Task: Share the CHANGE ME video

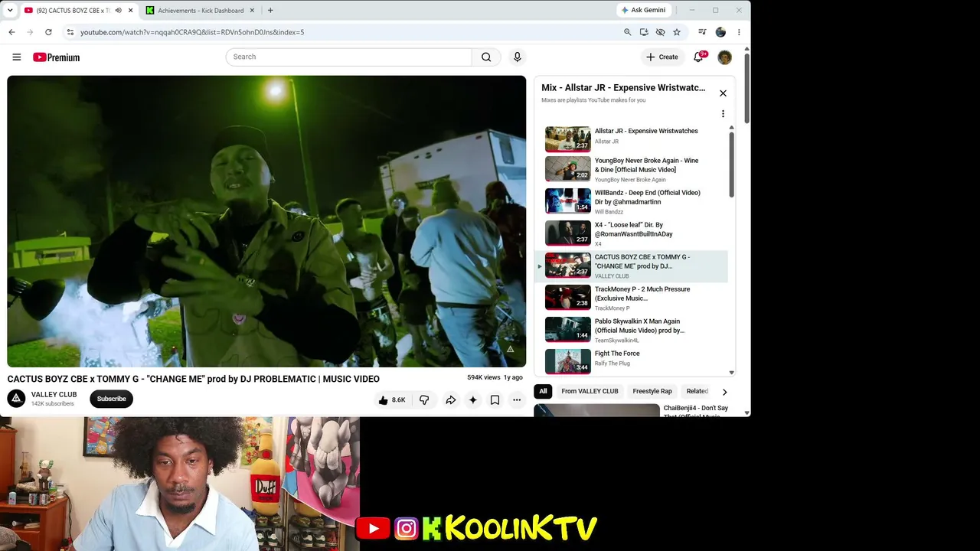Action: click(451, 400)
